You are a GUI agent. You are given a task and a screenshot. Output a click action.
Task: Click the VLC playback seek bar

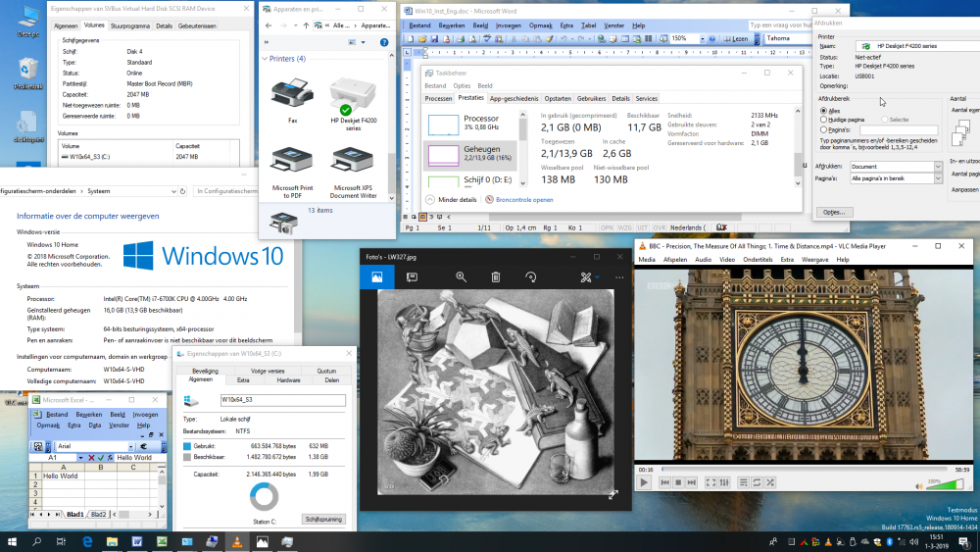[804, 470]
